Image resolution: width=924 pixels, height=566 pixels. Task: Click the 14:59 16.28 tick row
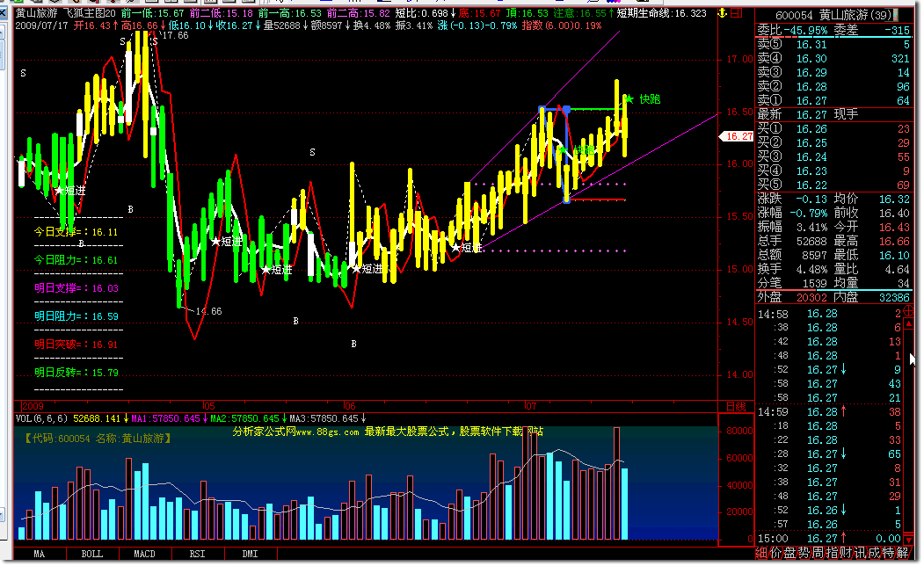tap(833, 411)
